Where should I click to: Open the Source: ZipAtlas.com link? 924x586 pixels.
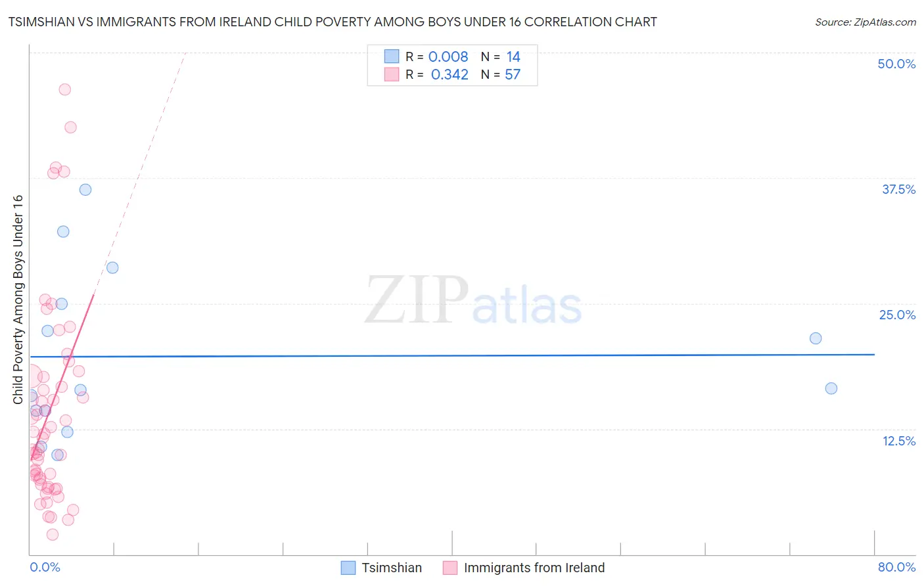coord(866,22)
